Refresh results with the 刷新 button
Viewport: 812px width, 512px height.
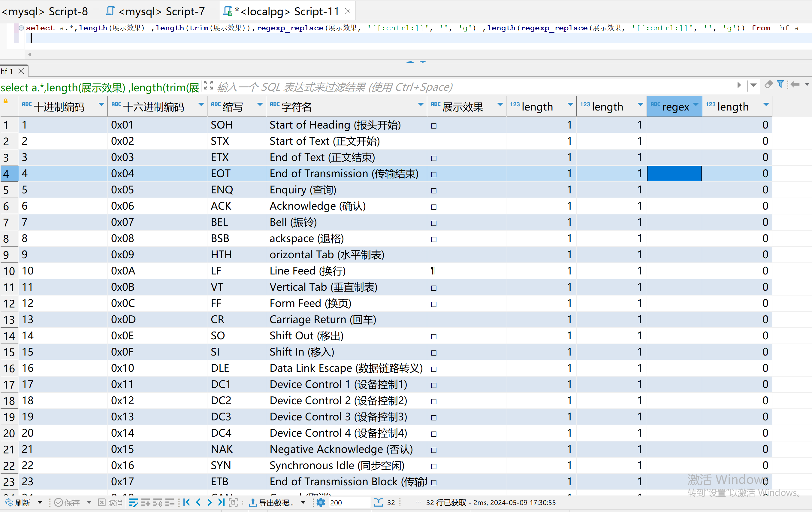click(19, 503)
